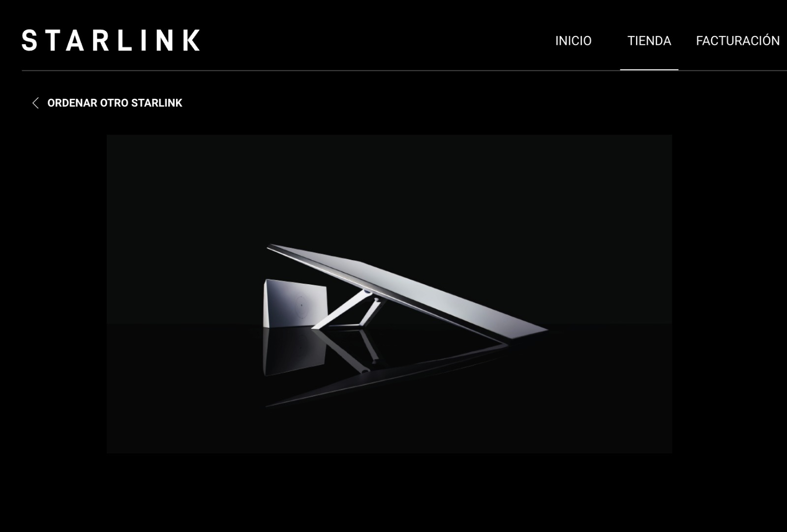Click the STARLINK logo in the header
The image size is (787, 532).
pyautogui.click(x=111, y=40)
